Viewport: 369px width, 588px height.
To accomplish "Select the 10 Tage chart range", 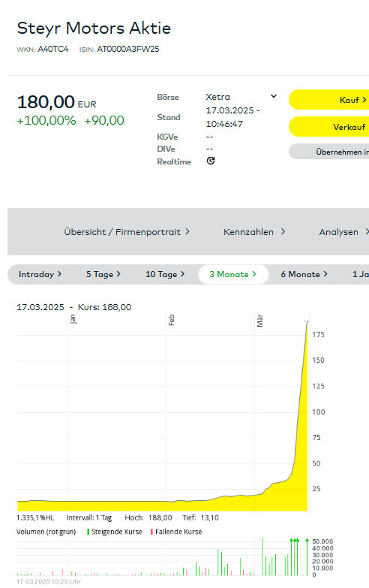I will [165, 274].
